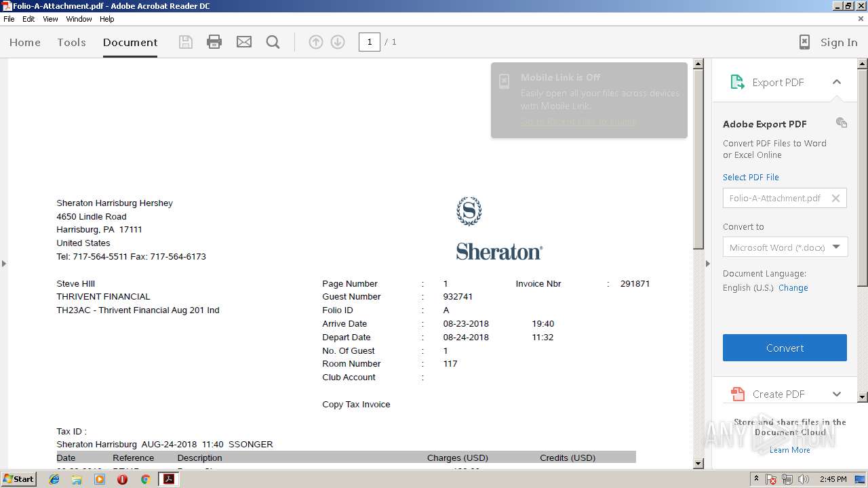Click the tools pane scrollbar thumb
This screenshot has width=868, height=488.
863,178
